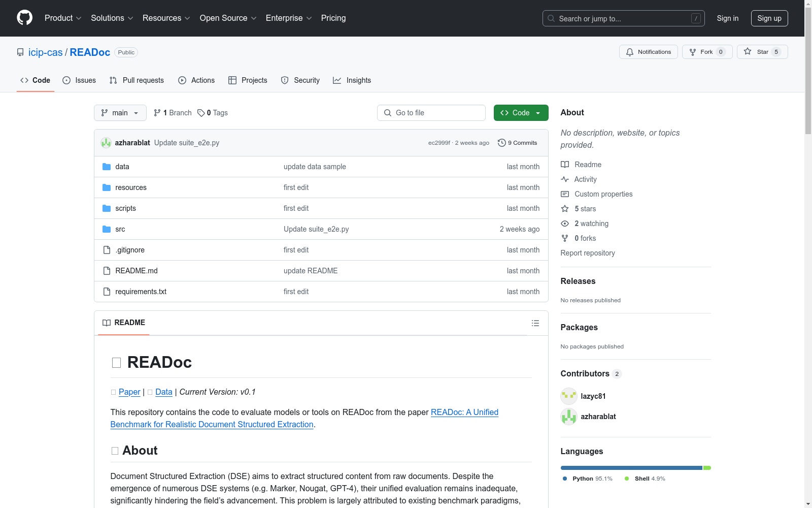Expand the Solutions menu

pos(112,18)
